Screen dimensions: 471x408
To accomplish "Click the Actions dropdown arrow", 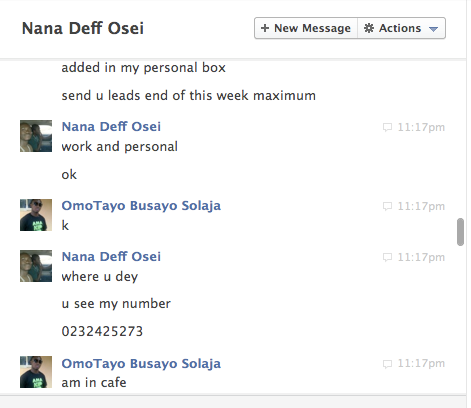I will click(x=433, y=29).
